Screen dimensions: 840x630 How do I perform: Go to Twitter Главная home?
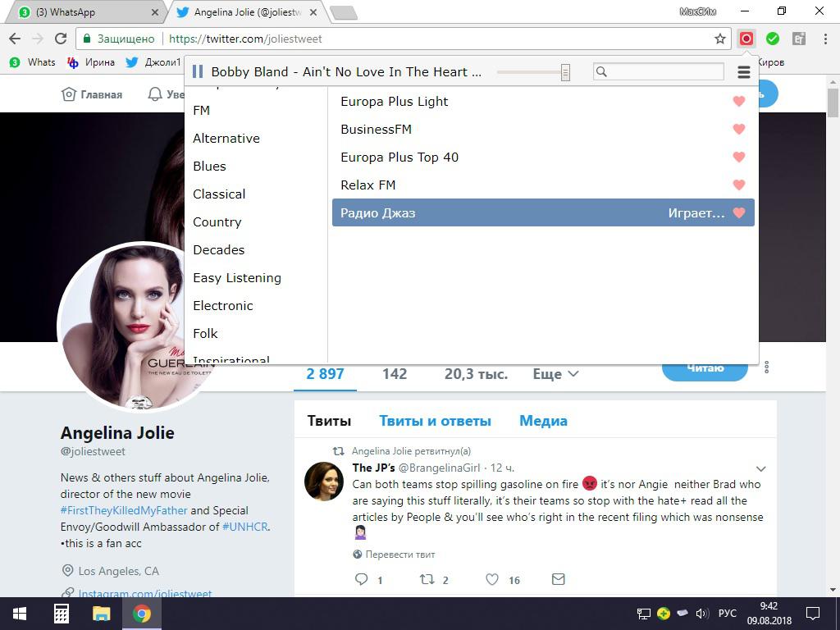click(x=92, y=94)
